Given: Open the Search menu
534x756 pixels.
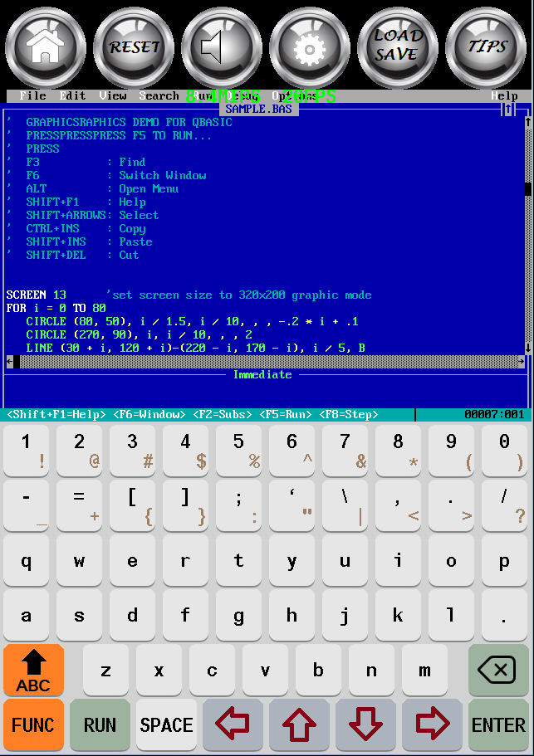Looking at the screenshot, I should [x=159, y=95].
